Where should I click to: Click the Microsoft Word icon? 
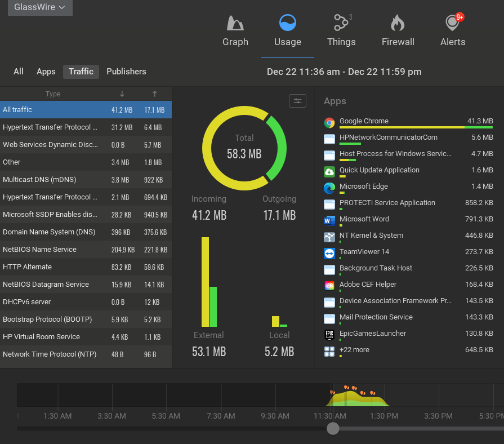[x=329, y=220]
